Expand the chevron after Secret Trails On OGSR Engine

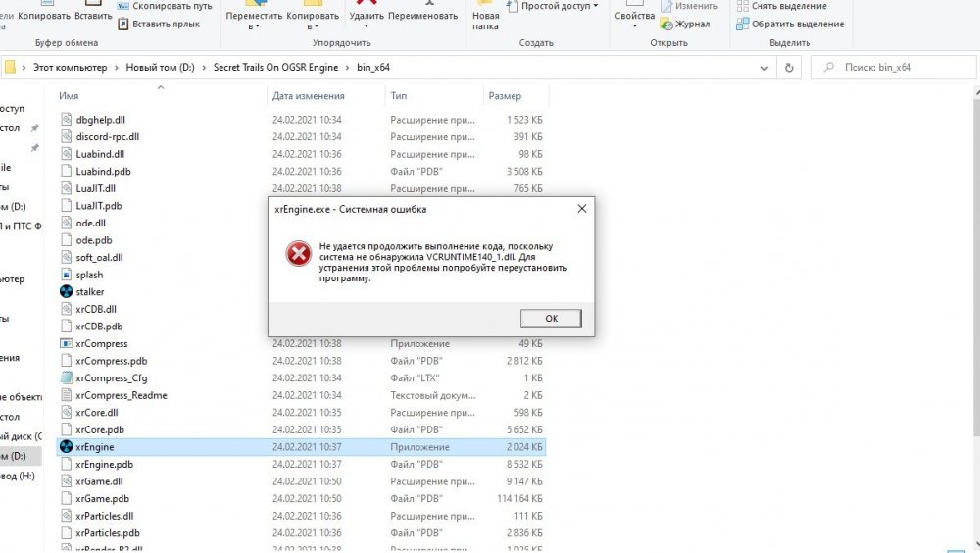(x=348, y=68)
